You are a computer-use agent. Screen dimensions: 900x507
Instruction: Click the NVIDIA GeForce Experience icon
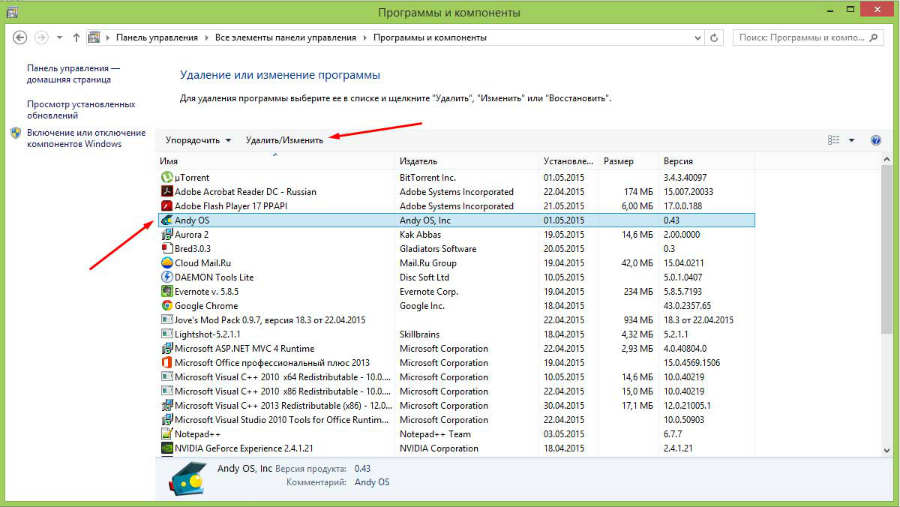(x=167, y=449)
